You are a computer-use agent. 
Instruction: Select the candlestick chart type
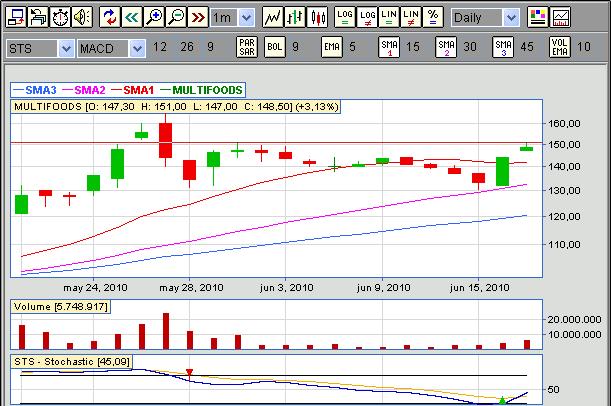[317, 17]
